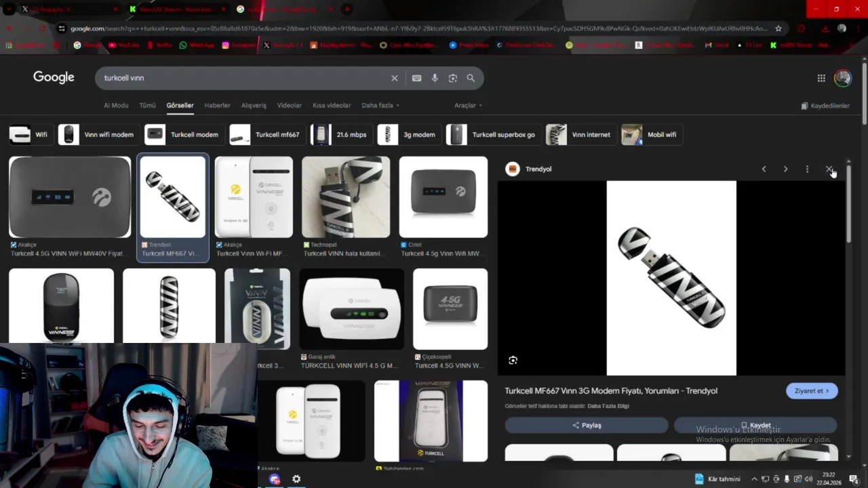The image size is (868, 488).
Task: Open the Google apps grid
Action: pyautogui.click(x=821, y=78)
